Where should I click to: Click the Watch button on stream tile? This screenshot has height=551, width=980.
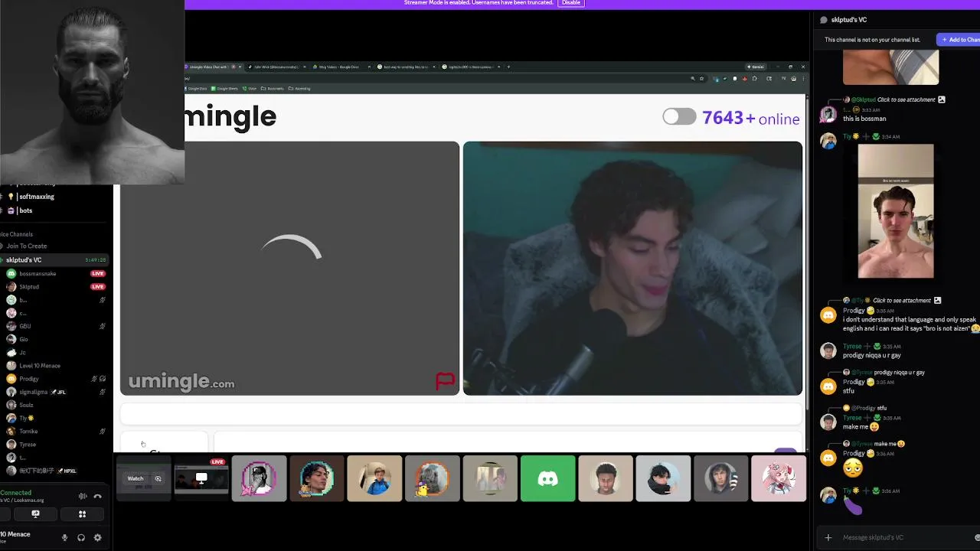point(136,479)
